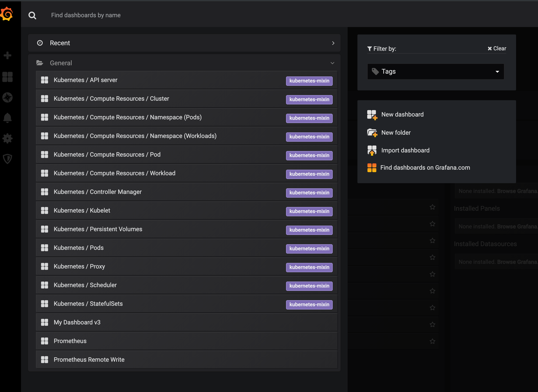
Task: Open Kubernetes / Proxy dashboard
Action: pos(186,266)
